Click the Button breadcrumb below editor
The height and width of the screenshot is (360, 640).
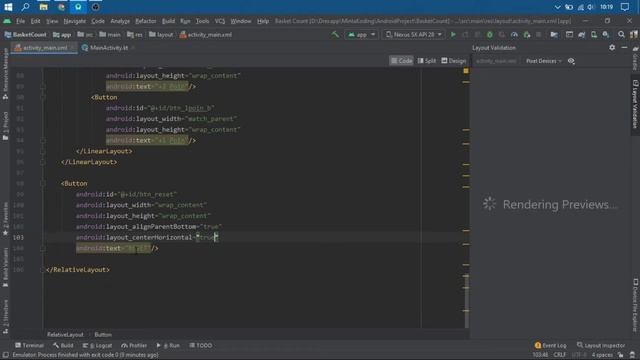pos(103,335)
